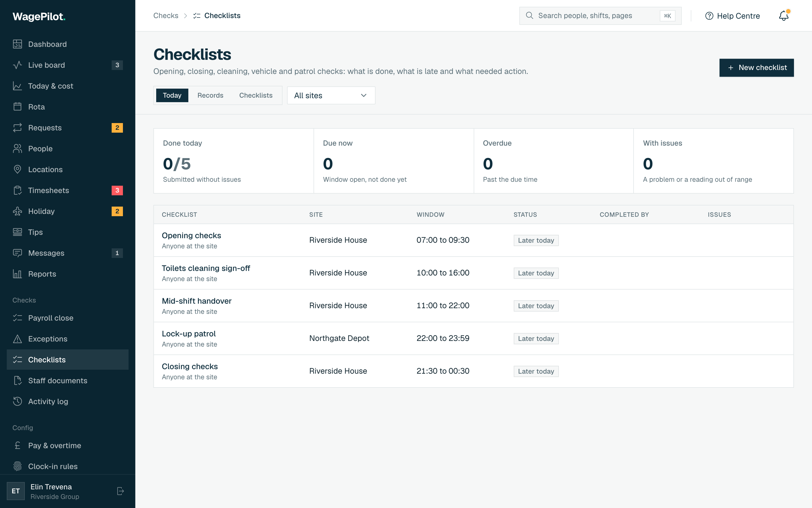Open Payroll close in sidebar
The image size is (812, 508).
(x=67, y=318)
